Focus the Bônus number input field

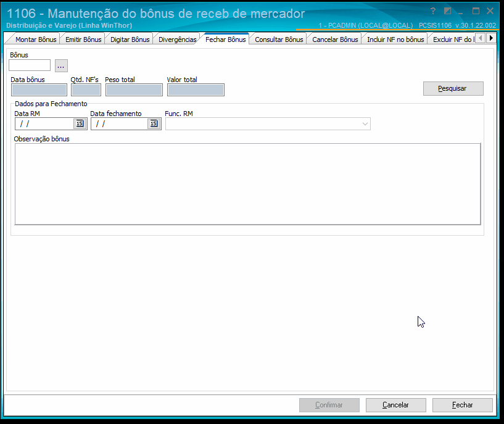point(30,65)
